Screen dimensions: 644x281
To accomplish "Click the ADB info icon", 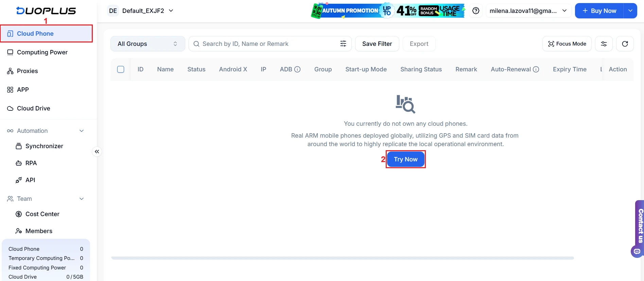I will [x=297, y=69].
